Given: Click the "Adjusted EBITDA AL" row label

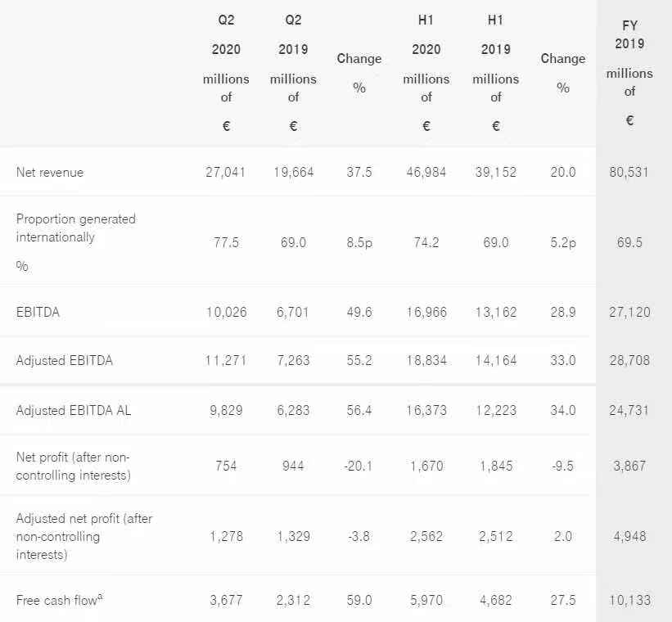Looking at the screenshot, I should (x=74, y=410).
